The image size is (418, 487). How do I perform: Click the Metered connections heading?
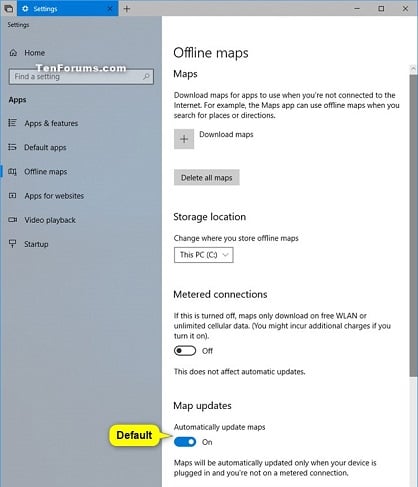click(220, 294)
